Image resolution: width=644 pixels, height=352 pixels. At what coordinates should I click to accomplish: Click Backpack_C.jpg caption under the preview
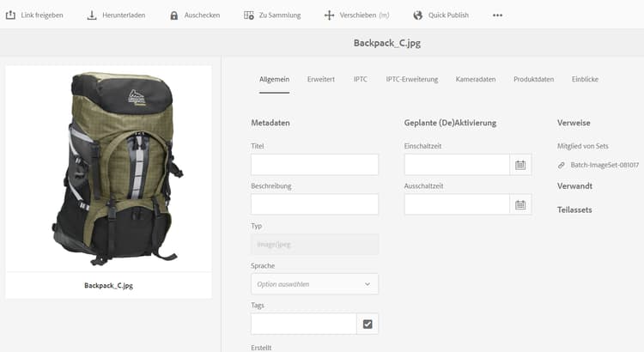pyautogui.click(x=108, y=285)
